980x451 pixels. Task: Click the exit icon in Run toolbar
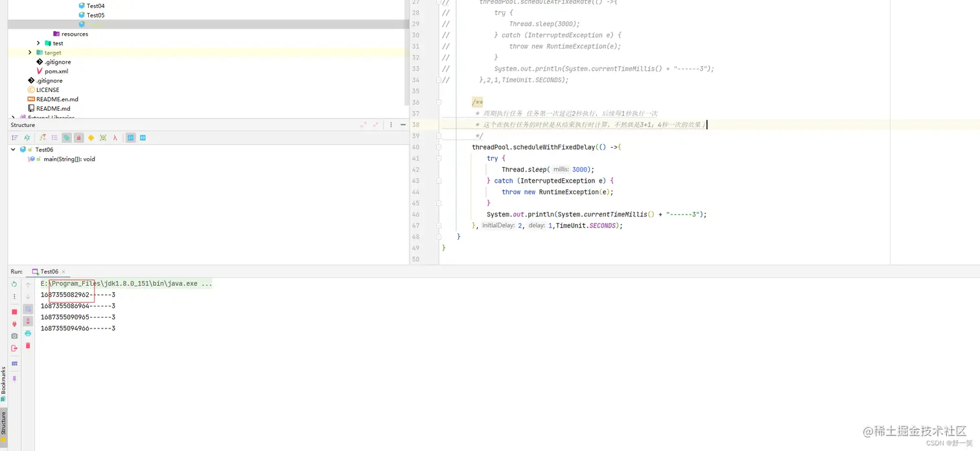tap(14, 348)
